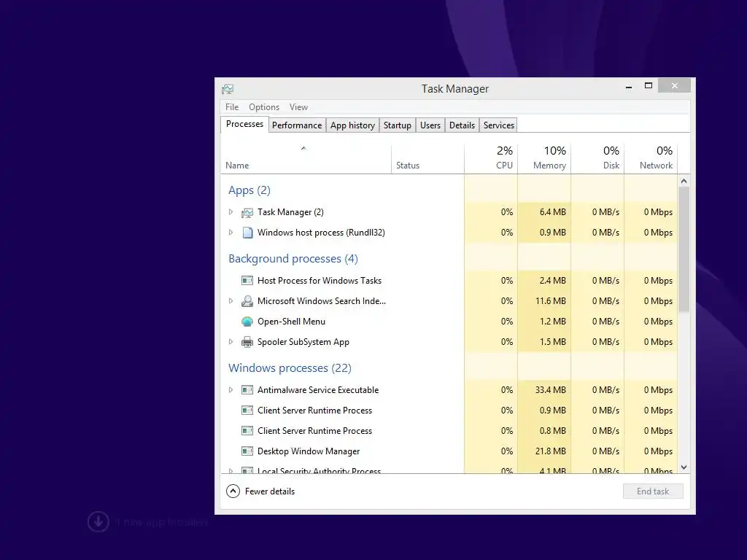The height and width of the screenshot is (560, 747).
Task: Click icon of Client Server Runtime Process 0.8 MB
Action: pos(247,431)
